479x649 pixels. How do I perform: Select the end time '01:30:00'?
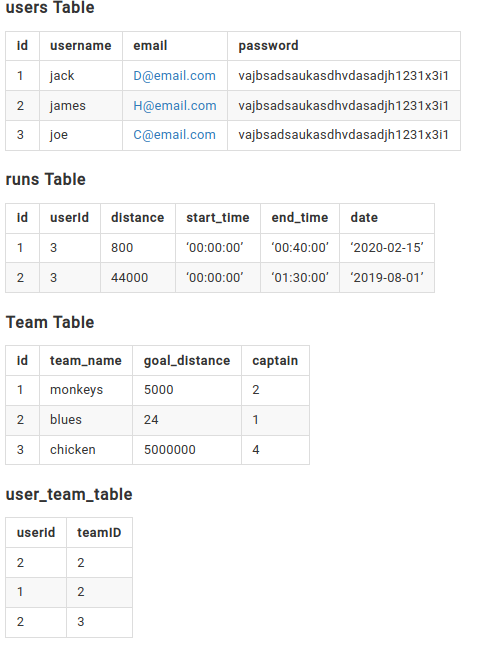[300, 277]
